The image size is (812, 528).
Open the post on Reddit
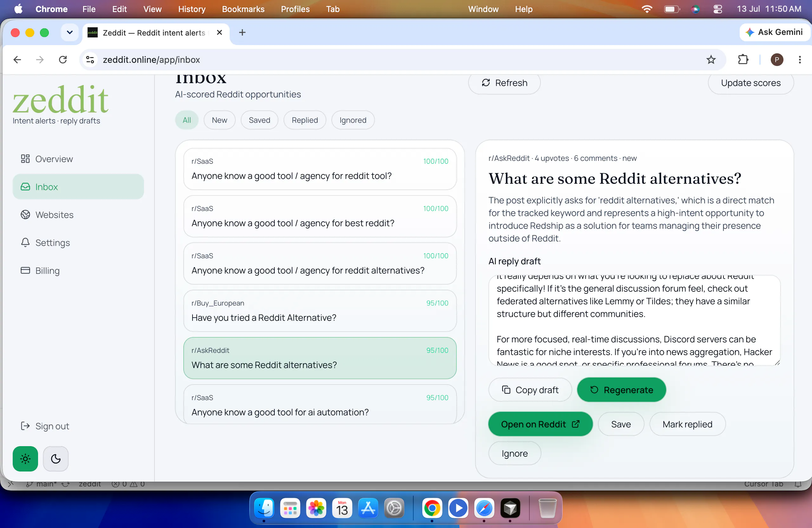coord(540,424)
